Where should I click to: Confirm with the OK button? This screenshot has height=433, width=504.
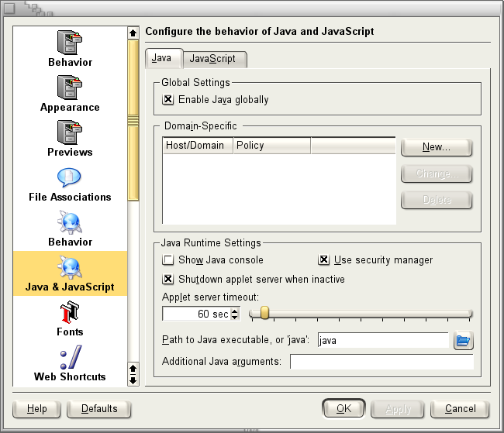(x=343, y=408)
